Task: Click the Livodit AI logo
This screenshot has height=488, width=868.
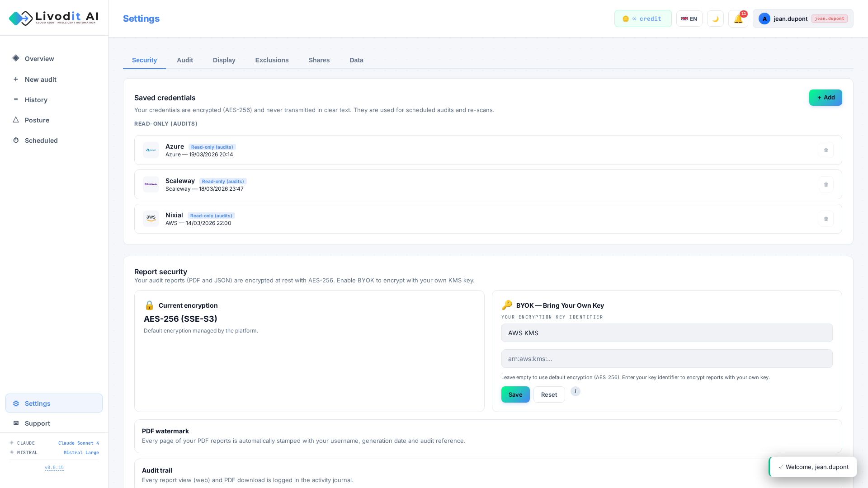Action: pos(54,18)
